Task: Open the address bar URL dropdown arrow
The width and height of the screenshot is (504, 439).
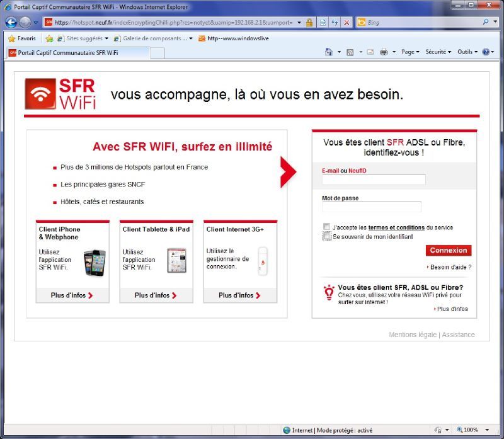Action: click(x=299, y=23)
